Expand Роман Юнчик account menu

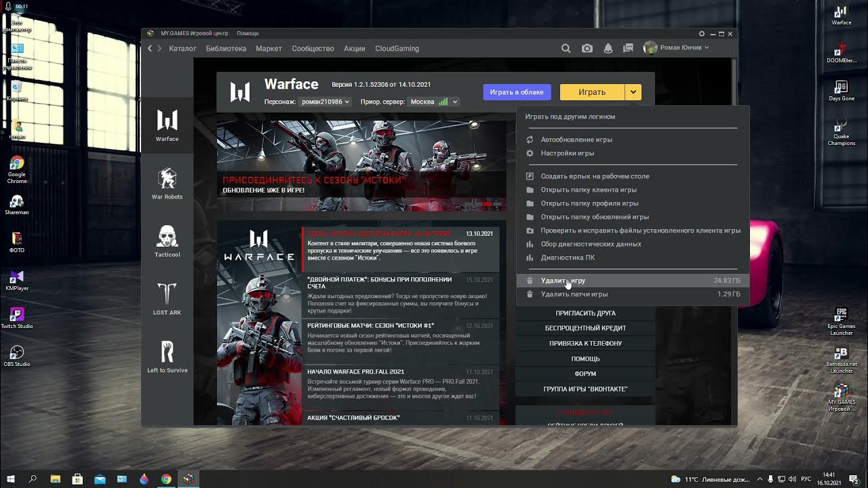point(676,47)
